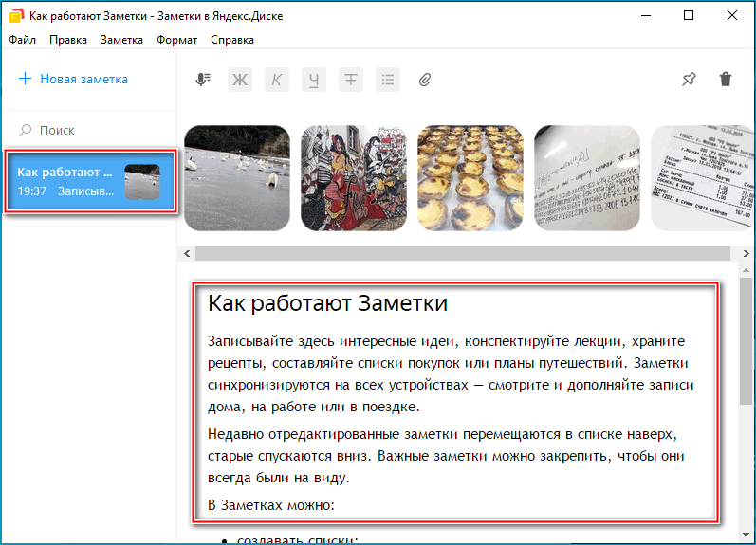Click the 19:37 timestamp in note list
This screenshot has height=545, width=756.
[32, 191]
